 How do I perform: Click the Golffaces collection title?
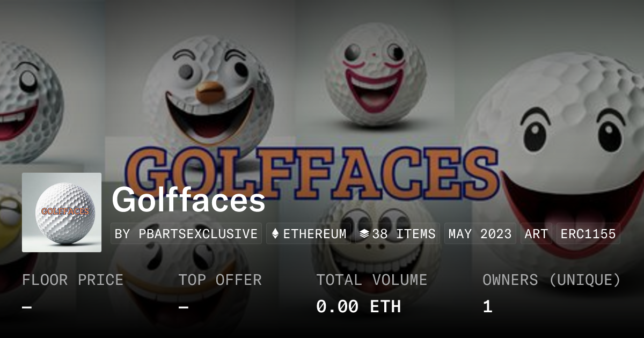click(x=188, y=201)
